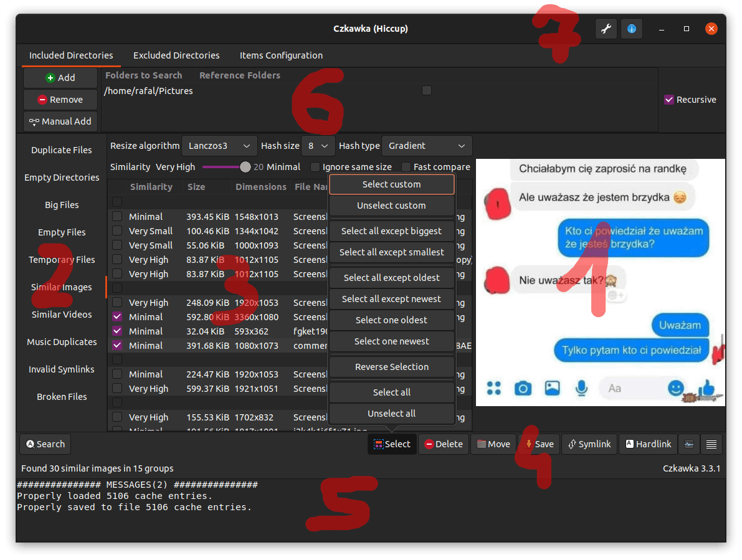Click the green plus Add button
Viewport: 742px width, 560px height.
[x=60, y=78]
